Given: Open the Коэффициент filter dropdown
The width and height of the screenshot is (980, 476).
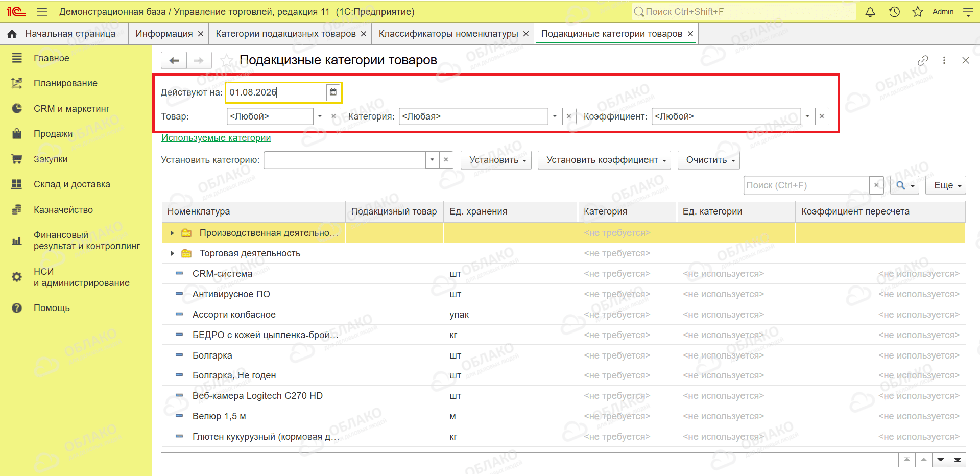Looking at the screenshot, I should [807, 116].
